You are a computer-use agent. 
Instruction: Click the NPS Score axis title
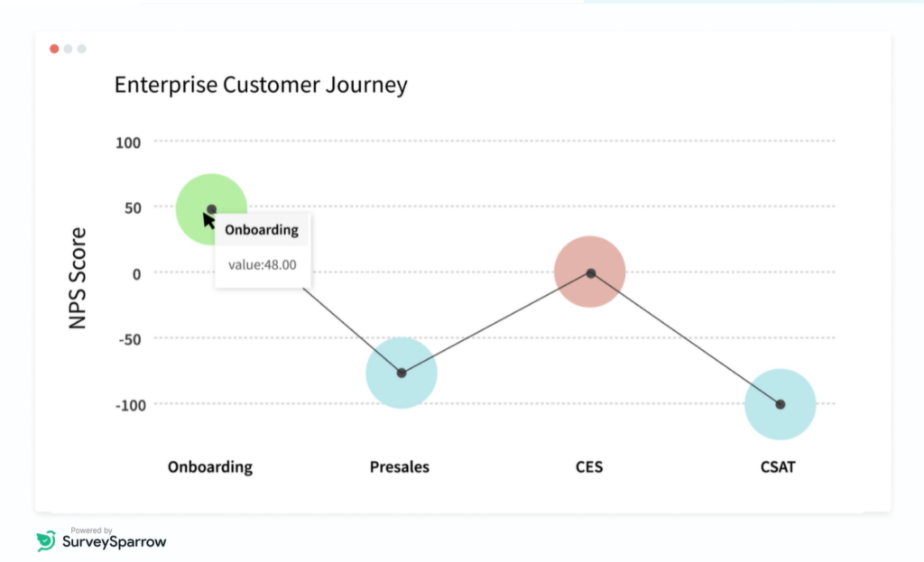click(x=78, y=280)
